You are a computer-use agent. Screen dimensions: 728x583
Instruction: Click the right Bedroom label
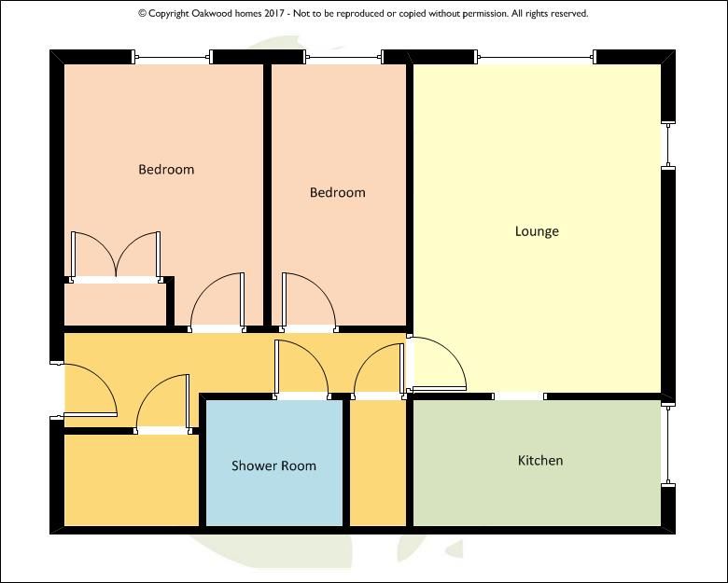tap(337, 192)
